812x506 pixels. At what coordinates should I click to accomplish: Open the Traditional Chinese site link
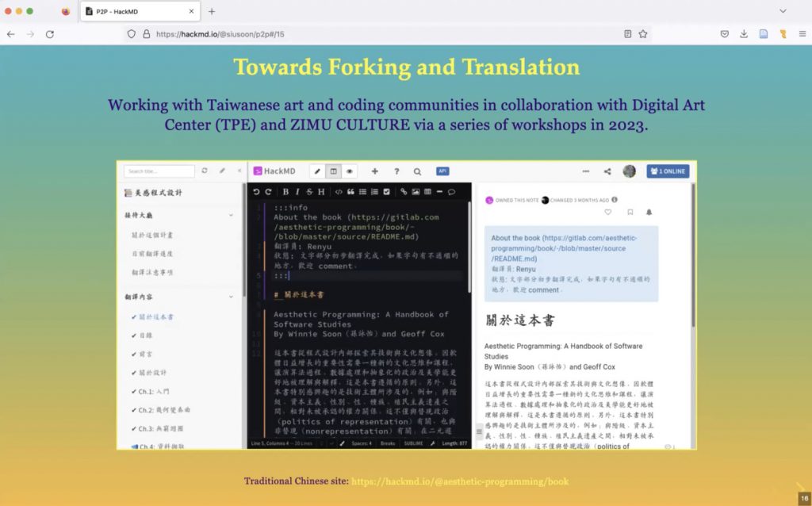460,481
